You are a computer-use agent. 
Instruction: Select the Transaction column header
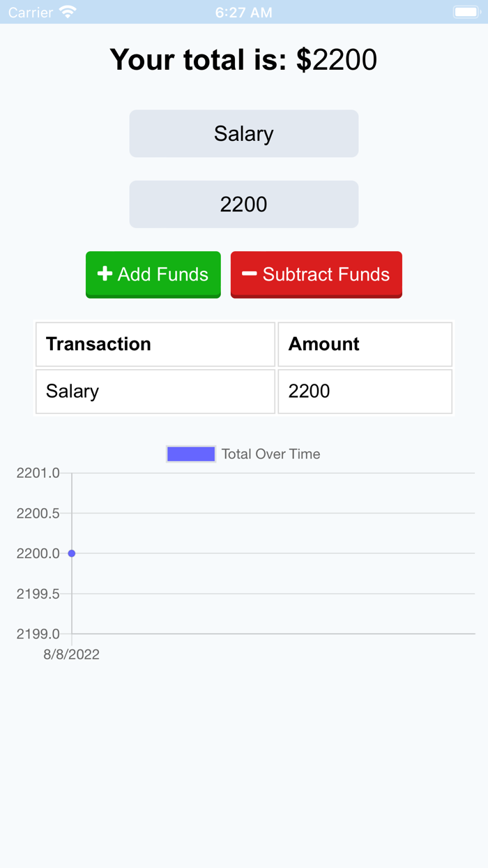click(98, 344)
